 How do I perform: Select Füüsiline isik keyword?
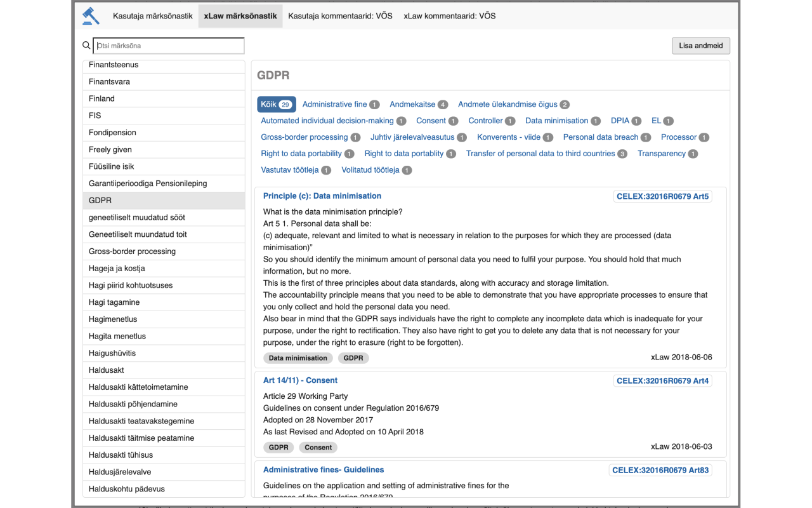coord(164,166)
